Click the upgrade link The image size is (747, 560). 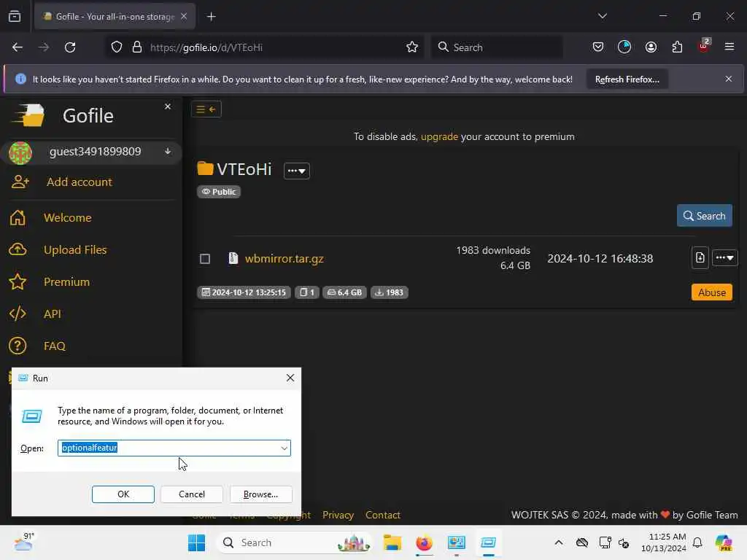click(x=439, y=136)
